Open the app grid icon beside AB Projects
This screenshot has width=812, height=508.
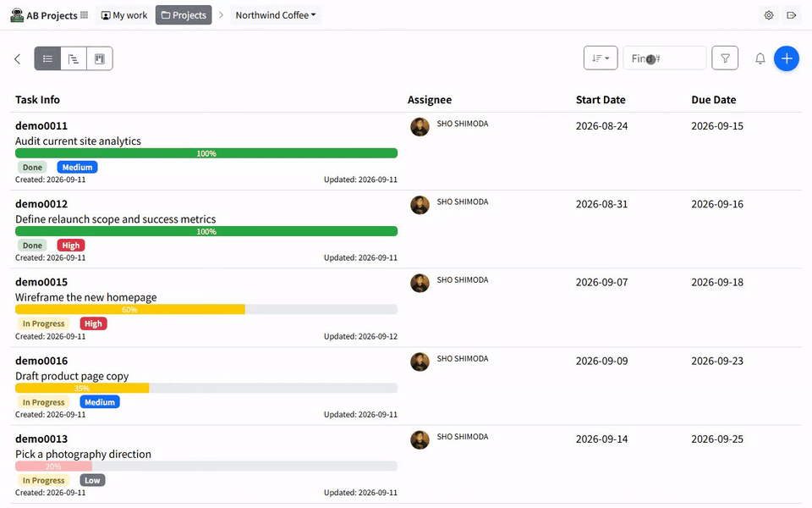85,15
